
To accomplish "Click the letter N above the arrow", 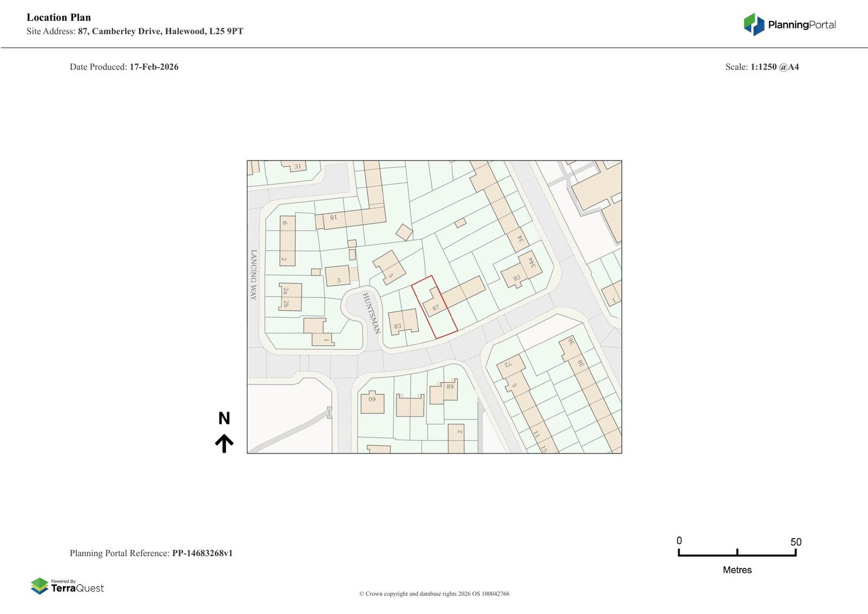I will click(x=224, y=418).
